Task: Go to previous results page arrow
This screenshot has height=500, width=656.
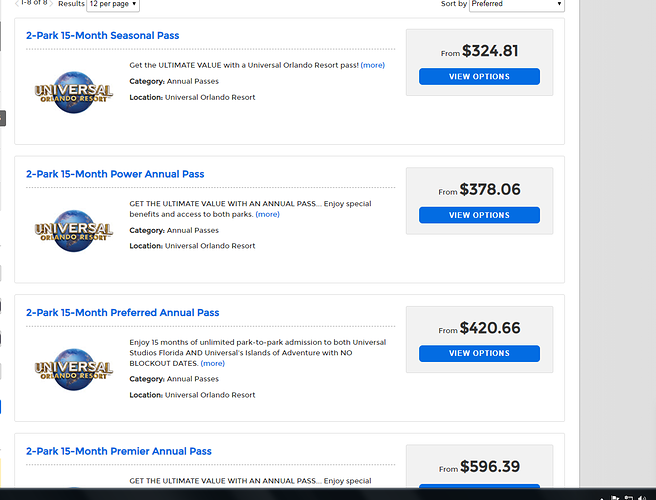Action: click(x=17, y=3)
